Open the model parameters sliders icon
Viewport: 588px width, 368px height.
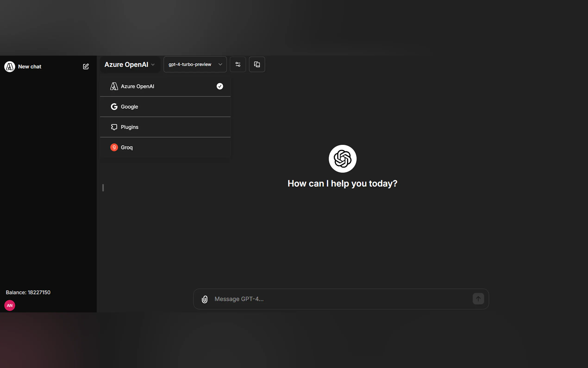238,64
